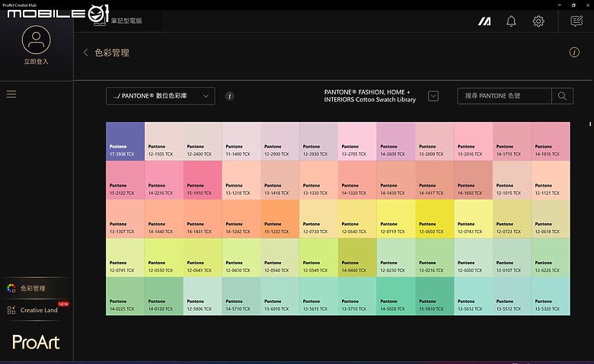The height and width of the screenshot is (364, 594).
Task: Select 色彩管理 in the sidebar
Action: point(37,289)
